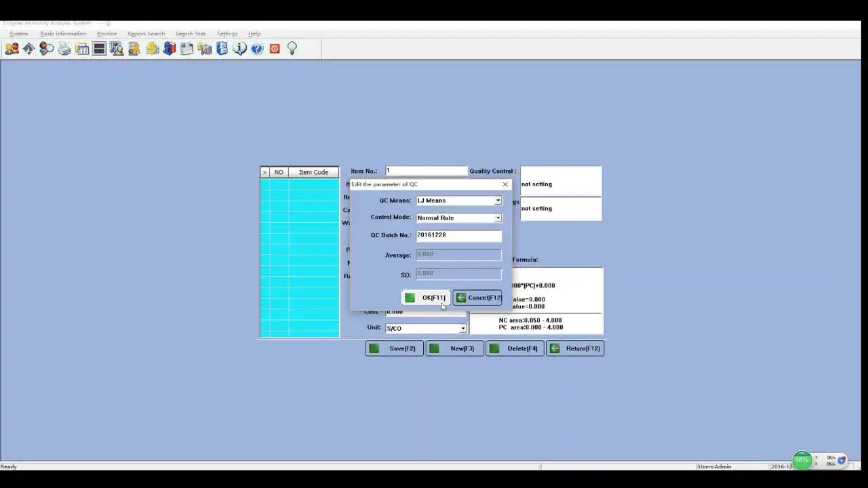
Task: Click the Save(F2) button
Action: (x=395, y=348)
